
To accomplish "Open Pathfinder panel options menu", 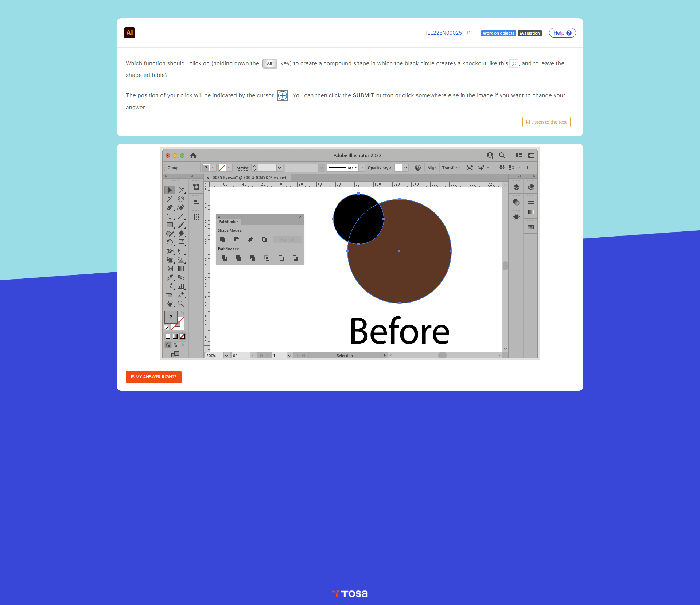I will [x=300, y=222].
